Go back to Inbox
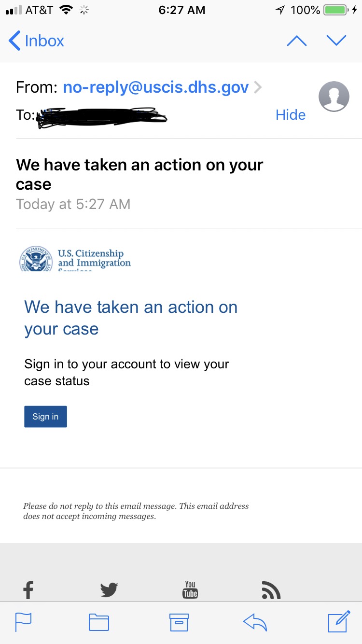The image size is (362, 644). (37, 41)
